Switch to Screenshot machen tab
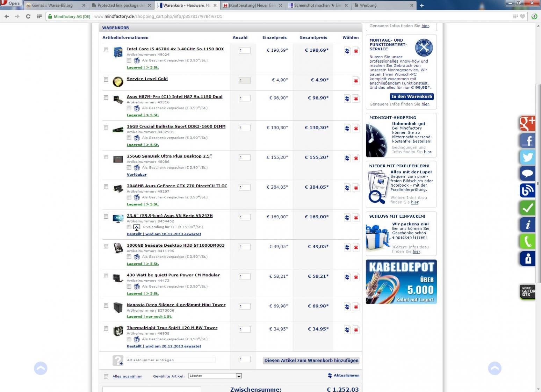 318,5
